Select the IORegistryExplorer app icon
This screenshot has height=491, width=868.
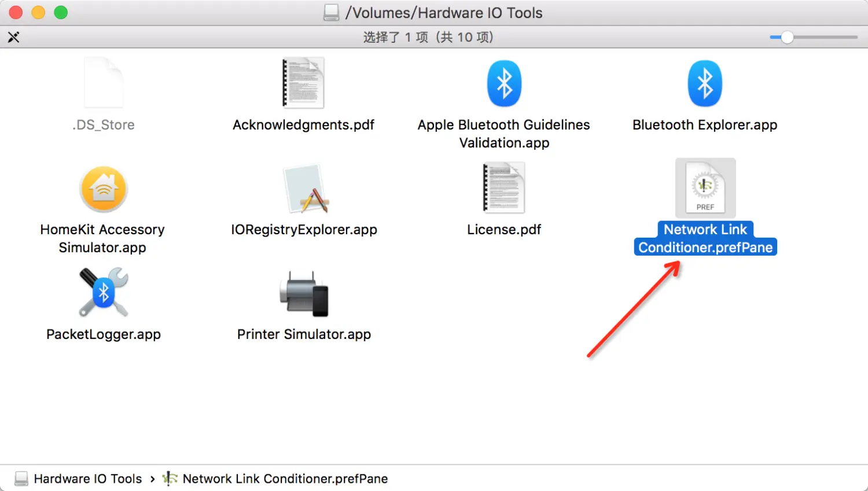click(x=306, y=189)
